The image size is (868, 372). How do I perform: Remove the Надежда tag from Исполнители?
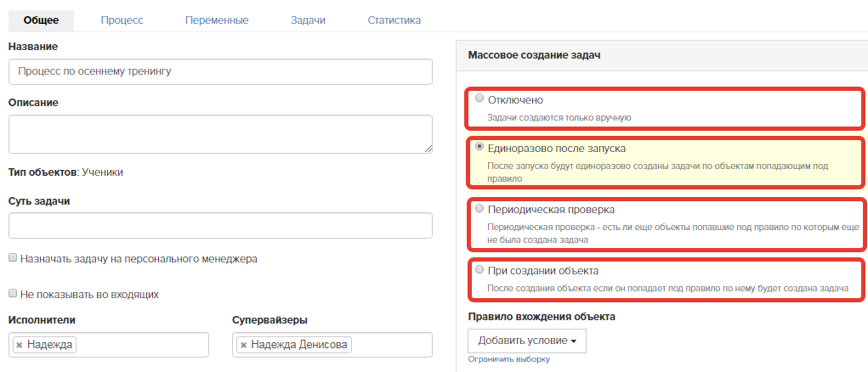point(19,345)
